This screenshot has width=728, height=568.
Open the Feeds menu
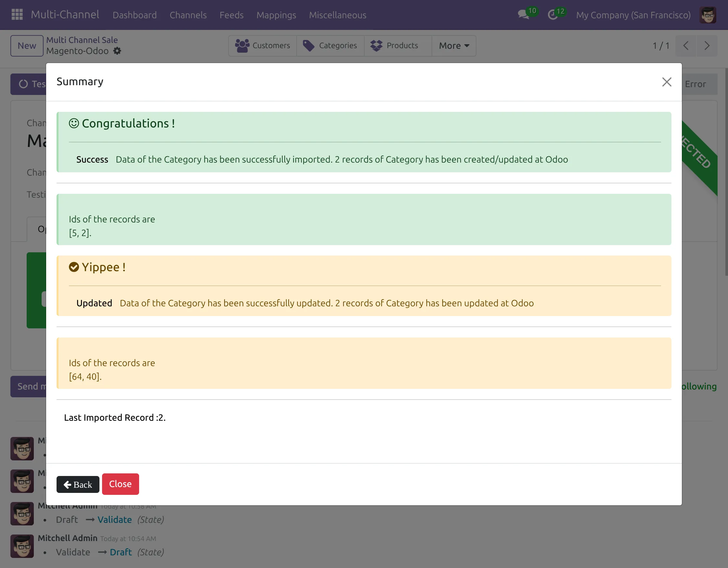pyautogui.click(x=231, y=15)
